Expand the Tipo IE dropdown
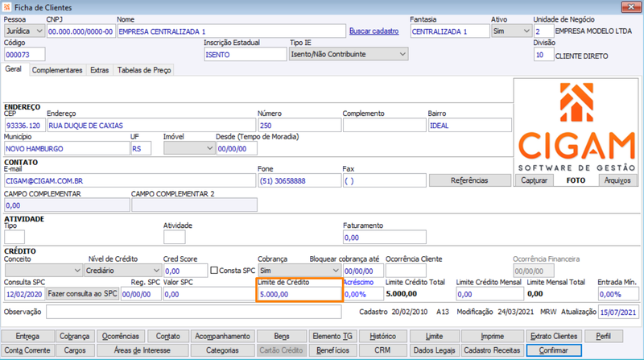Screen dimensions: 644x360 [349, 54]
